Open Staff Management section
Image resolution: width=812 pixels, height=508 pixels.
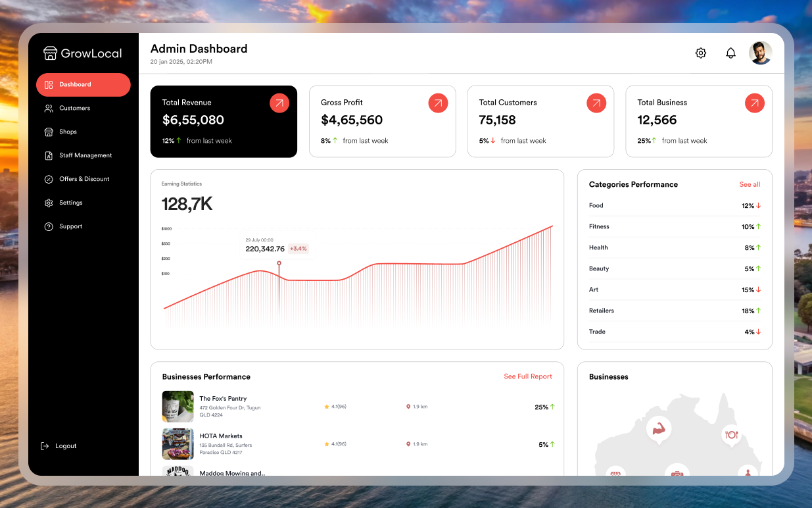coord(85,155)
